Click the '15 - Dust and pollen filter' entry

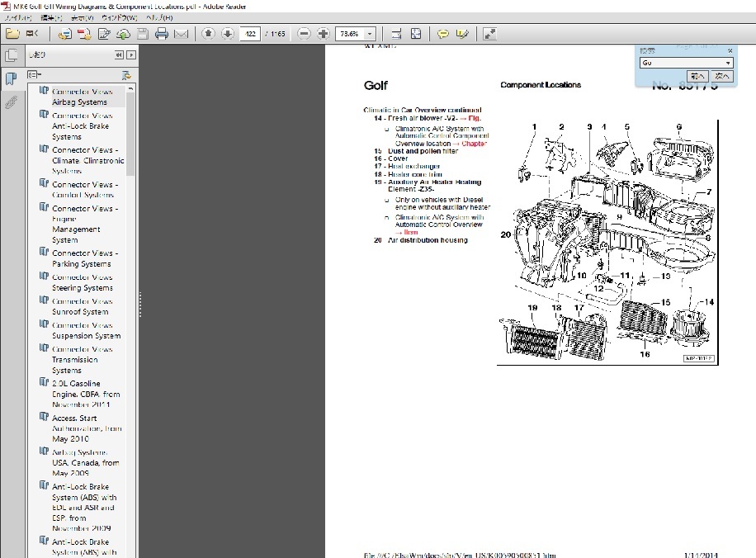coord(416,151)
